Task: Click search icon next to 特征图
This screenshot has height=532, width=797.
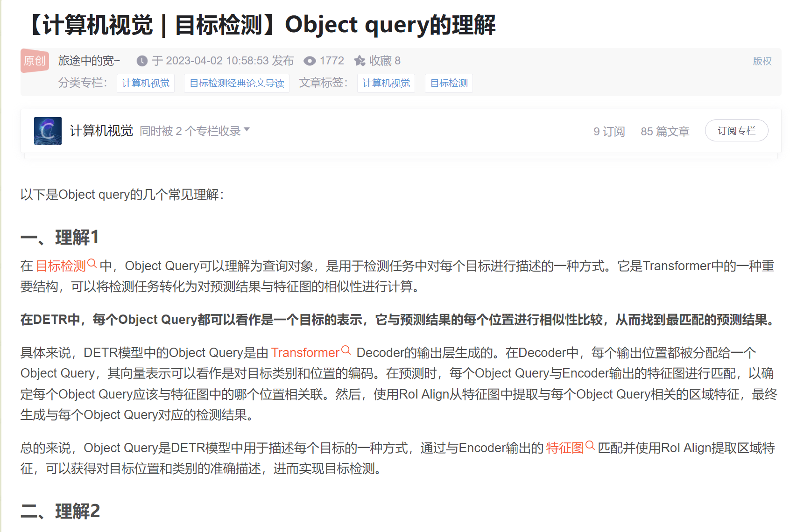Action: point(590,446)
